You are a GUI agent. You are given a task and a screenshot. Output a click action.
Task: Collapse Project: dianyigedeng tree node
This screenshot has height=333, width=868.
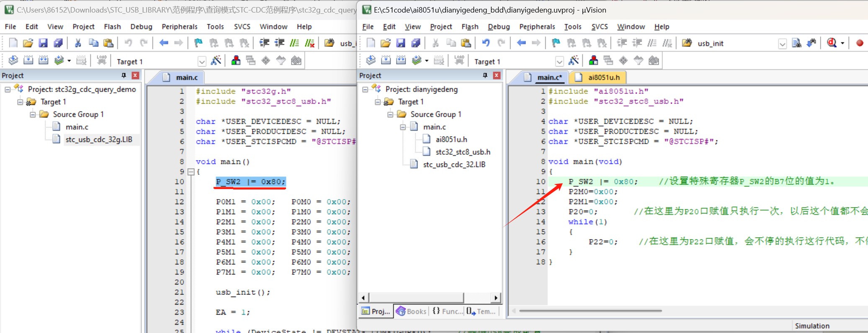[365, 90]
